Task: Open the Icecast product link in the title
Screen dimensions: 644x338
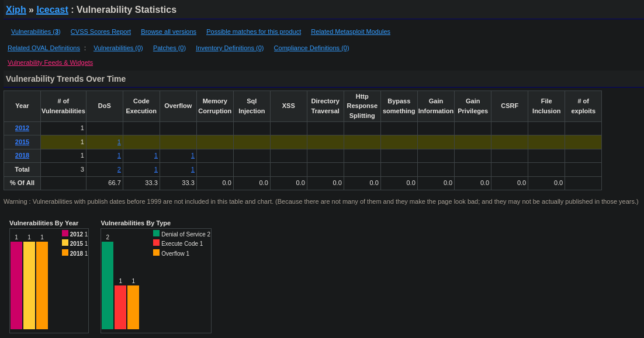Action: (x=52, y=10)
